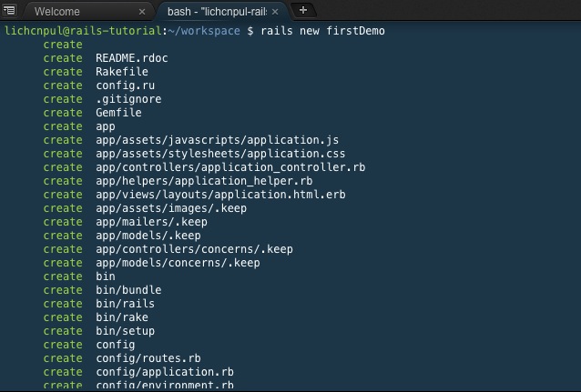Click app/controllers/concerns/.keep line
The height and width of the screenshot is (392, 581).
click(194, 249)
